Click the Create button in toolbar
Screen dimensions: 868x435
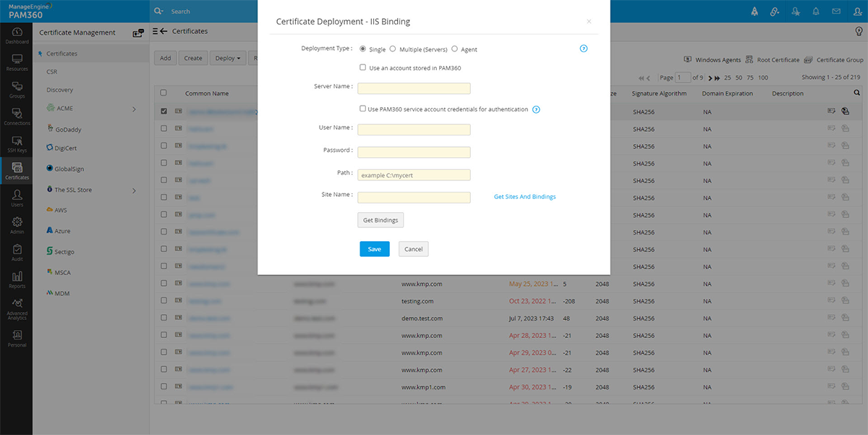coord(193,58)
